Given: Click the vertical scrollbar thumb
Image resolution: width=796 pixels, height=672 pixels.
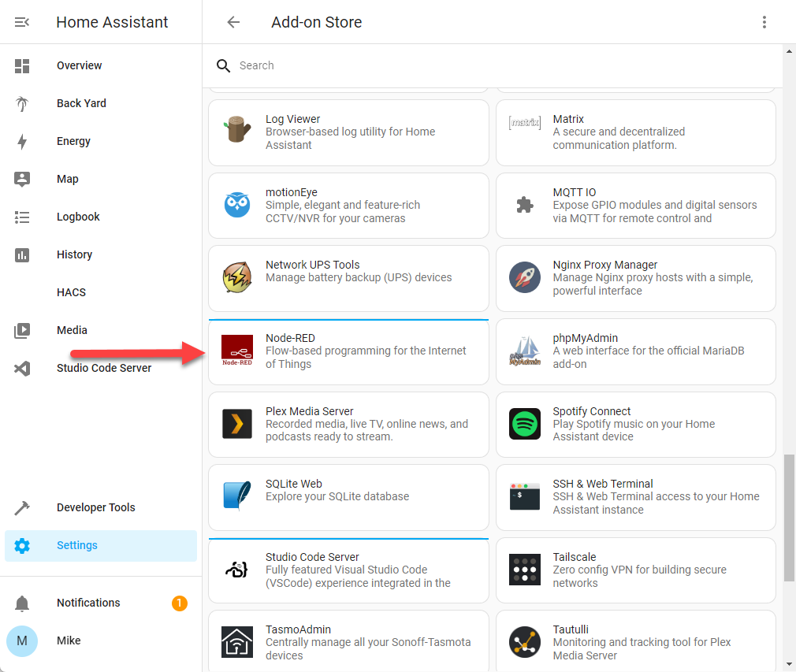Looking at the screenshot, I should coord(789,518).
